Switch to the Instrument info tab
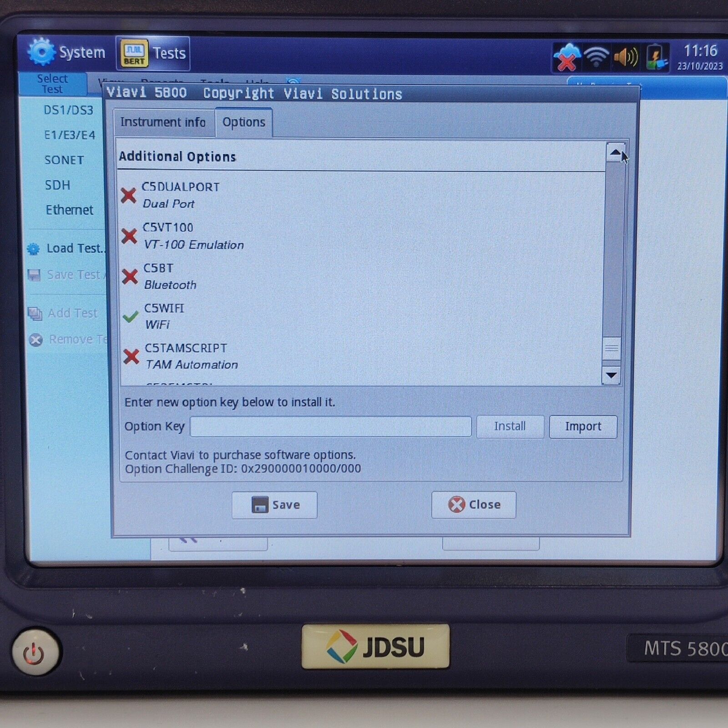Screen dimensions: 728x728 163,122
